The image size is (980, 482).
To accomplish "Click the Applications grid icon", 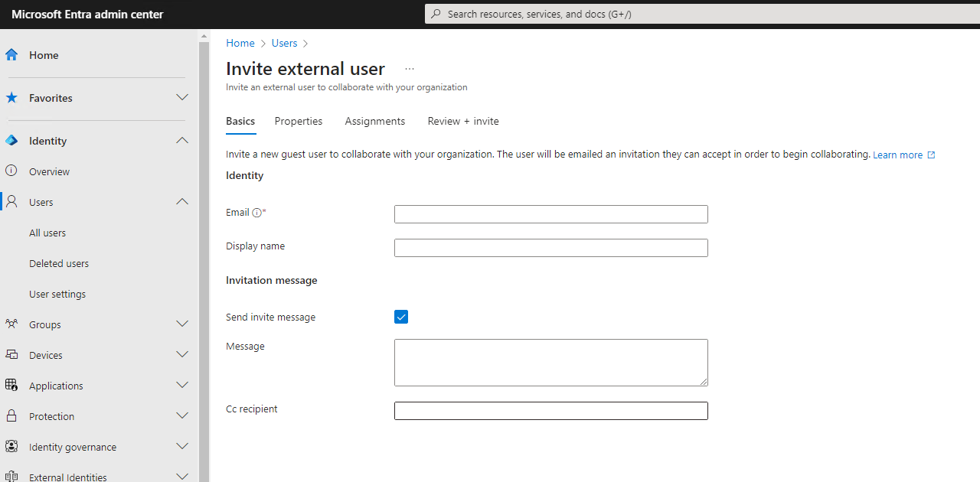I will (x=11, y=386).
